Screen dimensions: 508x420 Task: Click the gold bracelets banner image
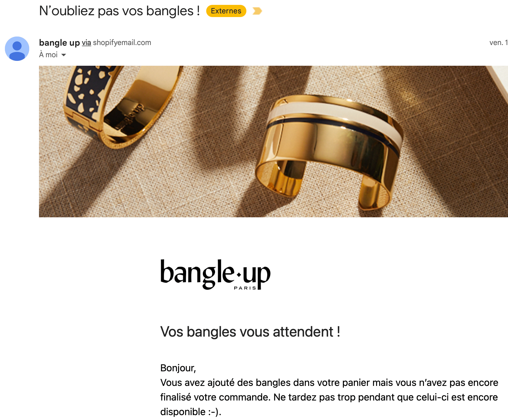pos(273,142)
